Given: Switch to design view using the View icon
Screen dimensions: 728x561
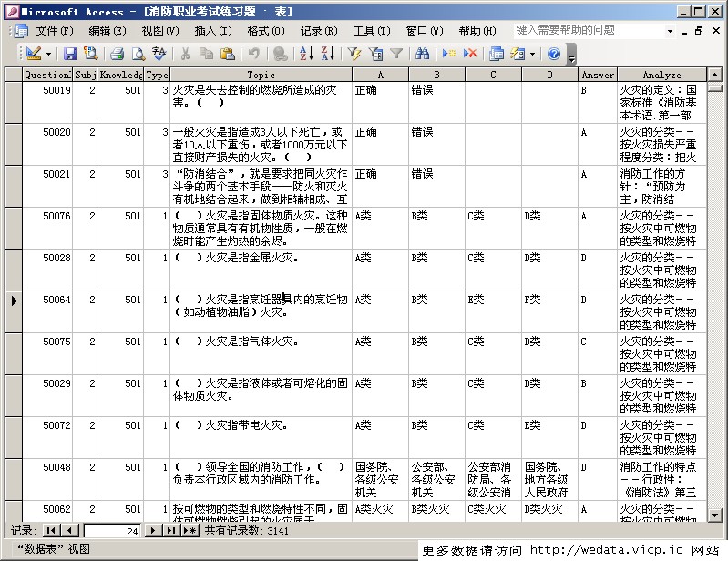Looking at the screenshot, I should 34,54.
